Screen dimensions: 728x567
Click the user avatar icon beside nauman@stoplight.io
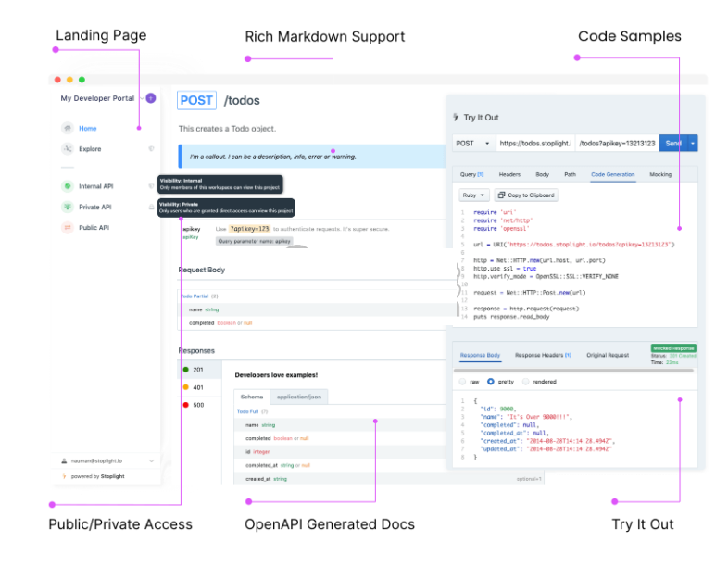click(x=64, y=461)
